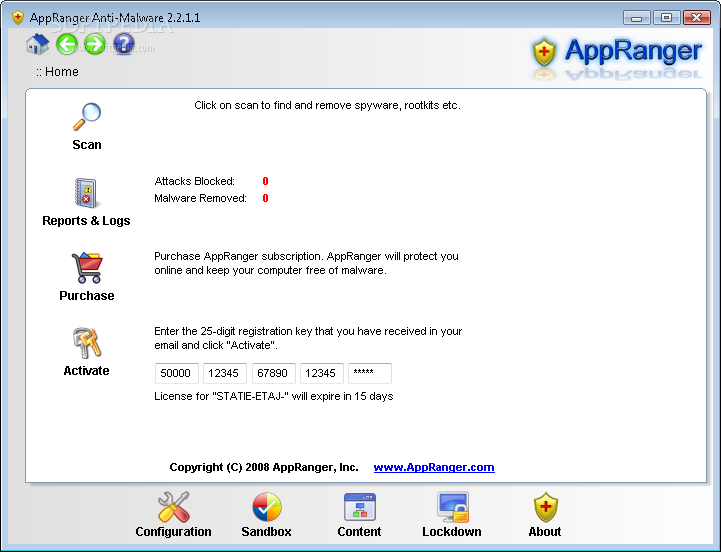
Task: Open the Reports & Logs notebook icon
Action: point(86,193)
